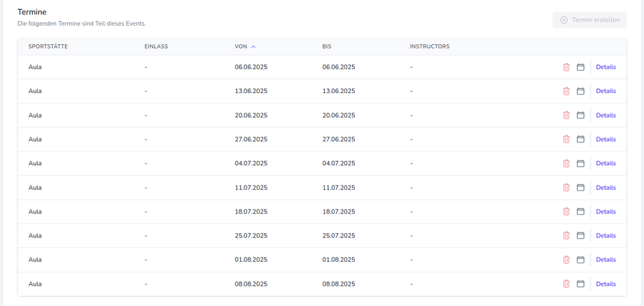The width and height of the screenshot is (644, 306).
Task: Sort by the VON column header
Action: coord(245,46)
